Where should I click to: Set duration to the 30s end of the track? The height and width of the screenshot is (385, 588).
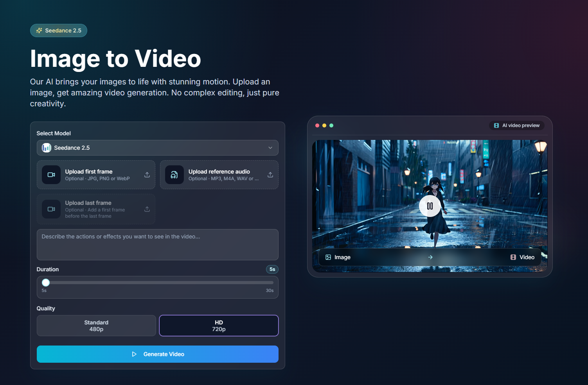pyautogui.click(x=273, y=283)
